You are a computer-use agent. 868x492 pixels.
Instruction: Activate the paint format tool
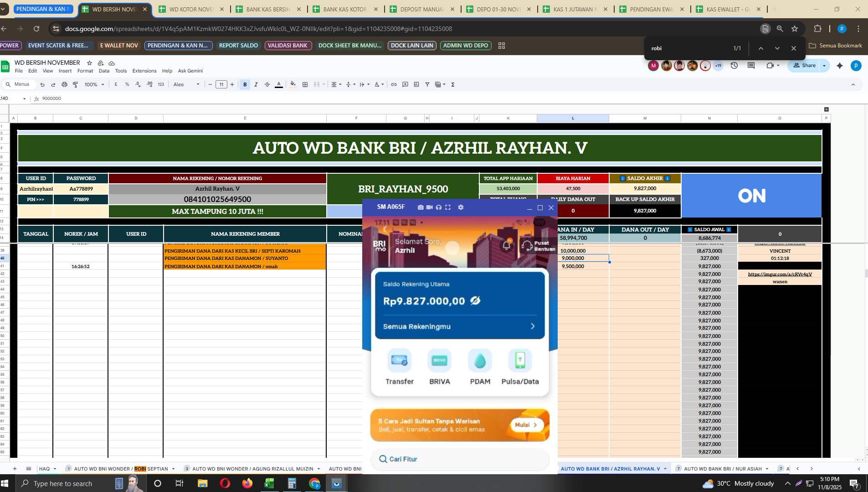coord(75,84)
